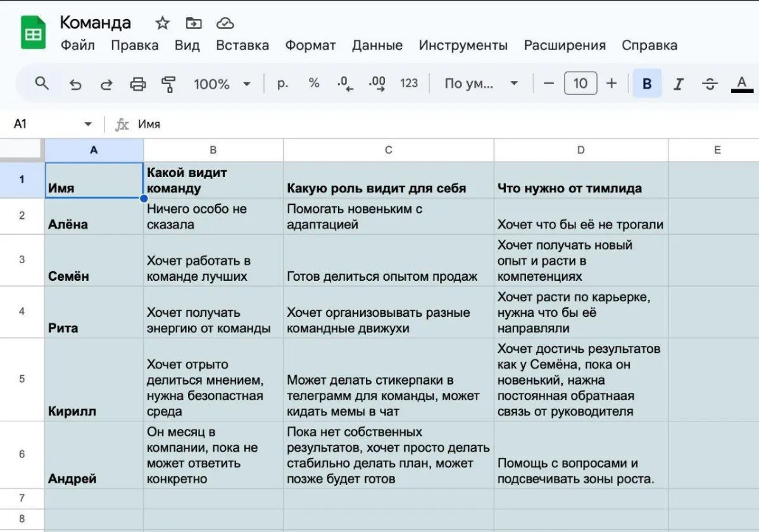Activate the paint format tool
Screen dimensions: 759x532
tap(168, 84)
